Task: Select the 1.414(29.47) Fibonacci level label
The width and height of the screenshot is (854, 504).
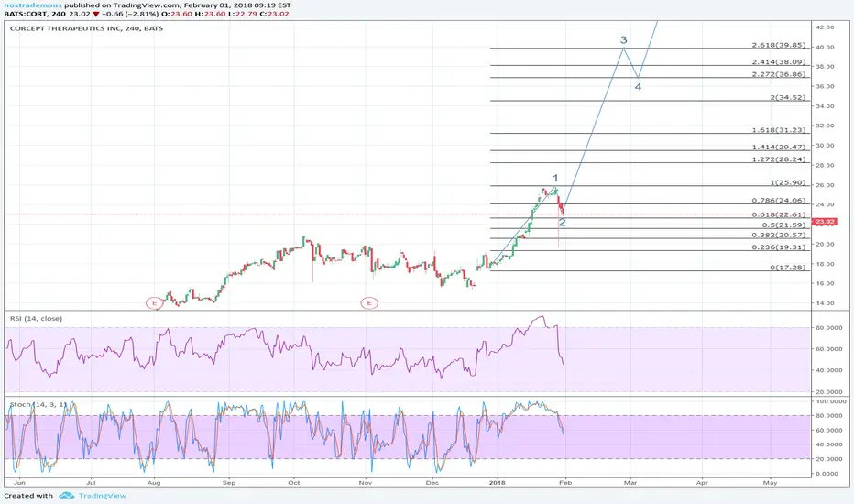Action: tap(778, 148)
